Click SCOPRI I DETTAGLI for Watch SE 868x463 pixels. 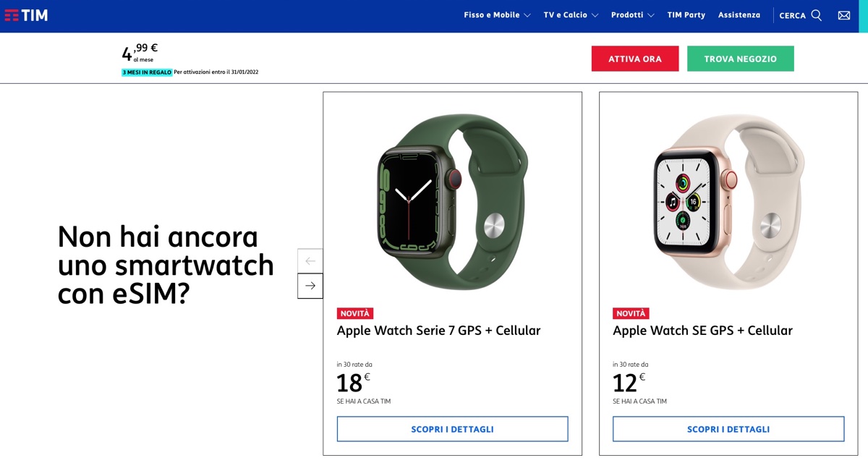click(x=728, y=429)
